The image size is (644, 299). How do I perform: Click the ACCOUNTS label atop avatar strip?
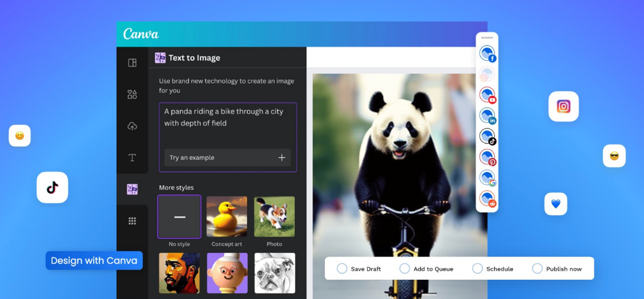pyautogui.click(x=487, y=38)
